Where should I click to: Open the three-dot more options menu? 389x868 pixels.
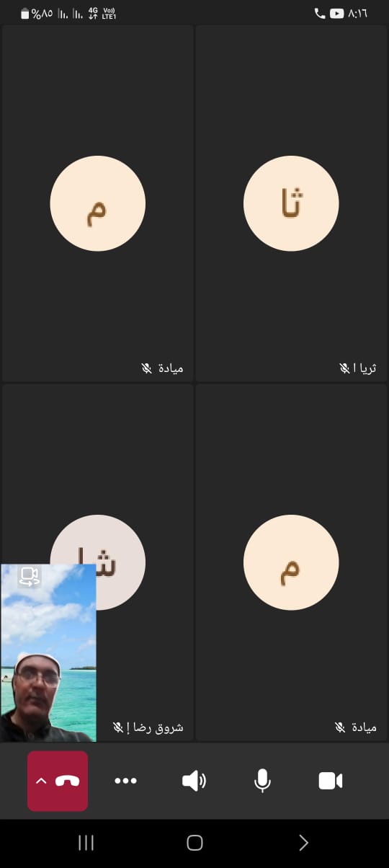click(125, 781)
